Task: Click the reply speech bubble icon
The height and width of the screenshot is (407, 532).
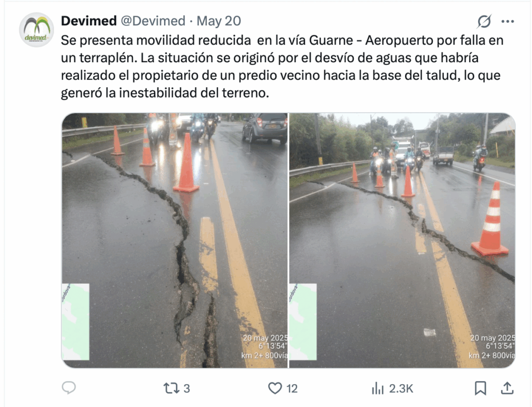Action: (69, 388)
